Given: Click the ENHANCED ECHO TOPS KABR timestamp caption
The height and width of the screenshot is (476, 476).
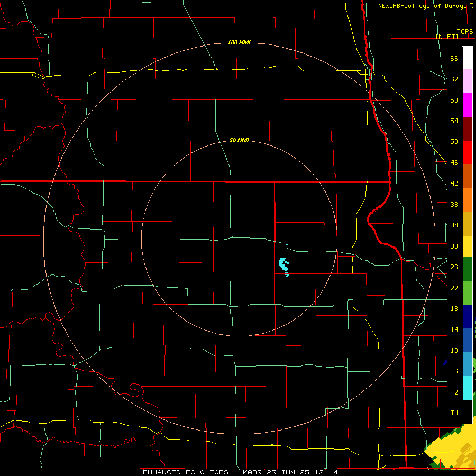Looking at the screenshot, I should click(x=240, y=472).
